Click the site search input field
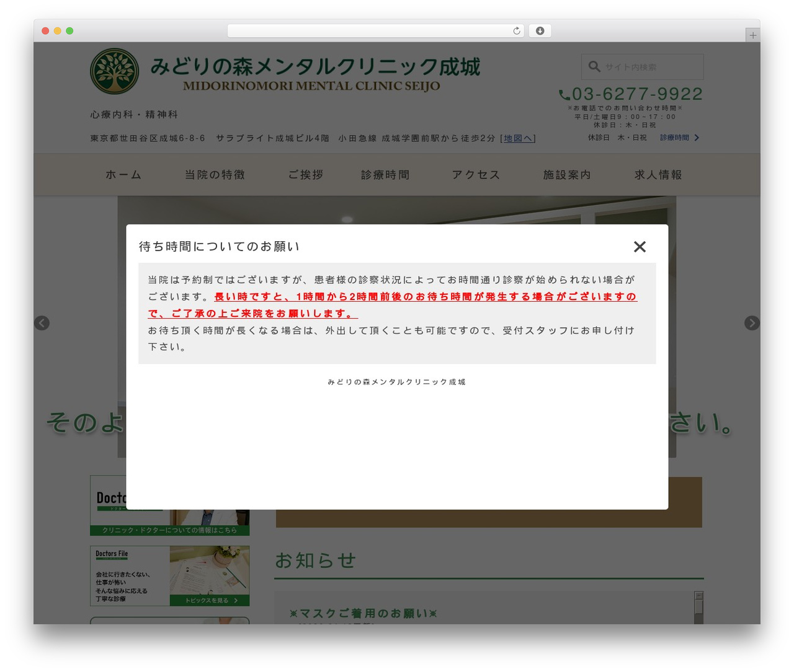Screen dimensions: 794x672 pyautogui.click(x=642, y=66)
